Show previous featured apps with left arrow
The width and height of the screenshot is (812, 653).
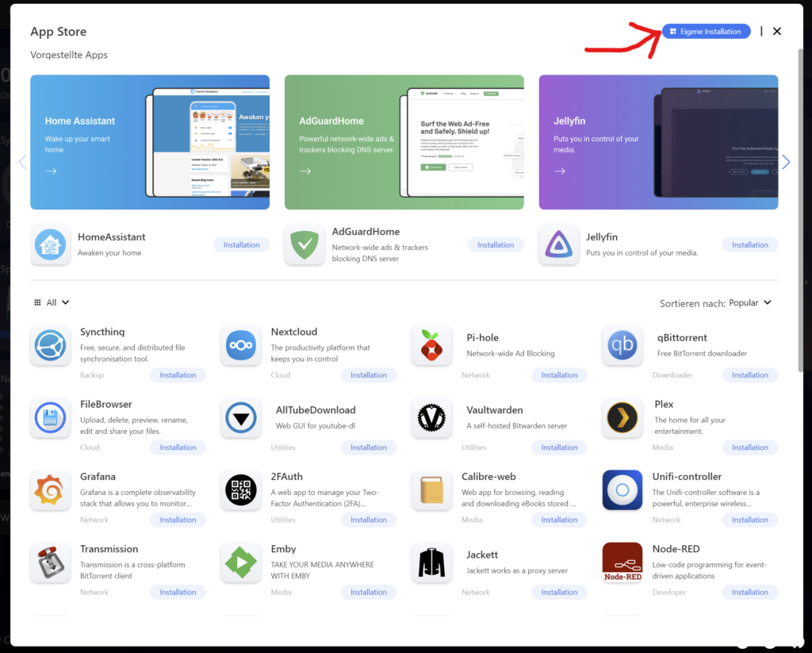(x=22, y=162)
